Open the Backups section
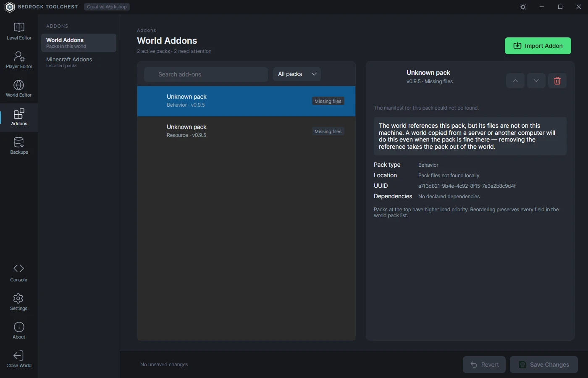Image resolution: width=588 pixels, height=378 pixels. click(x=19, y=146)
